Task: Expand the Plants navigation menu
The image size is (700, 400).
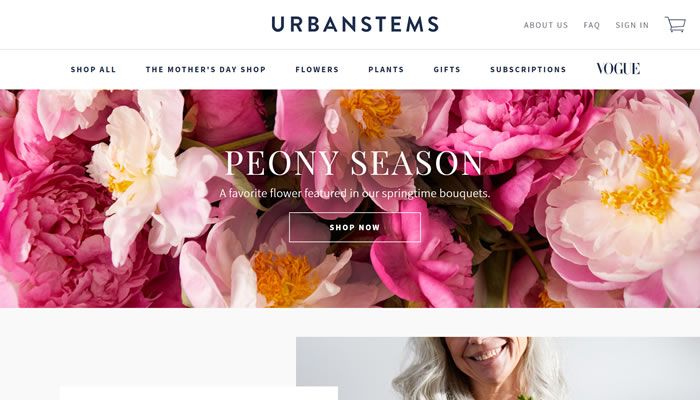Action: (x=386, y=69)
